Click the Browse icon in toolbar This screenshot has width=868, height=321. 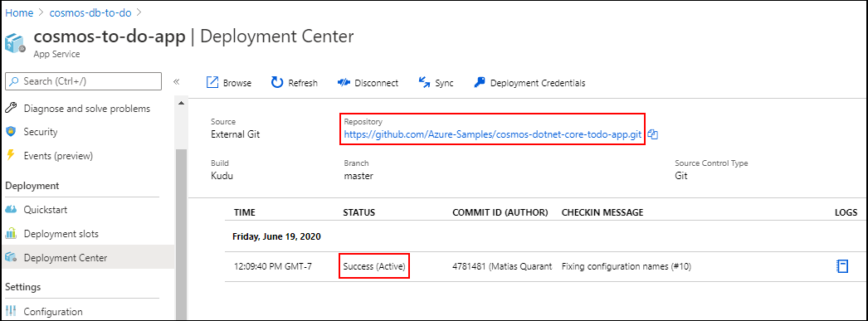212,82
